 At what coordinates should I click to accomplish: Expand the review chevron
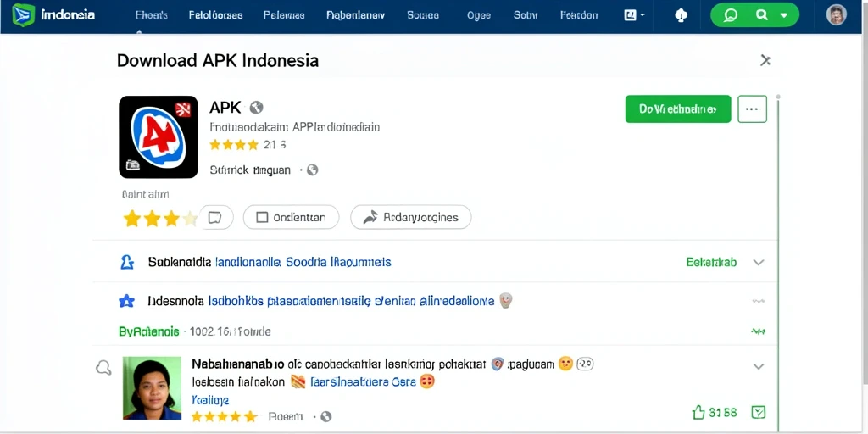point(759,366)
